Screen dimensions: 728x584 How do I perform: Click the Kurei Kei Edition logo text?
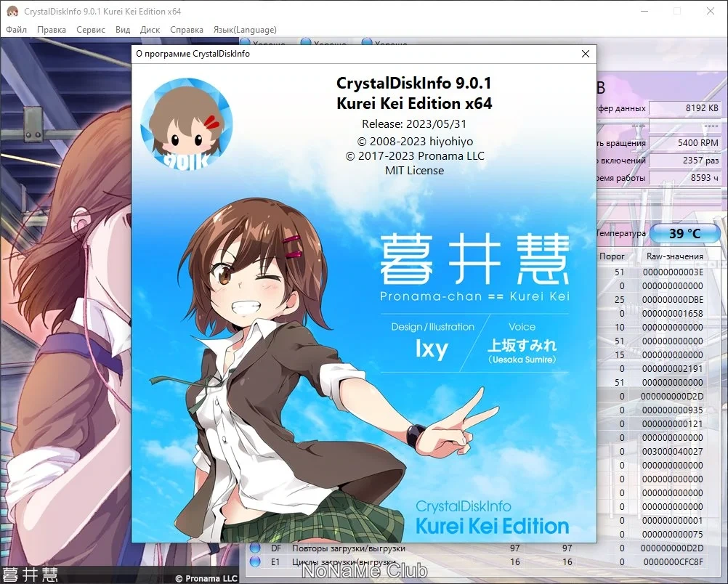[x=492, y=526]
